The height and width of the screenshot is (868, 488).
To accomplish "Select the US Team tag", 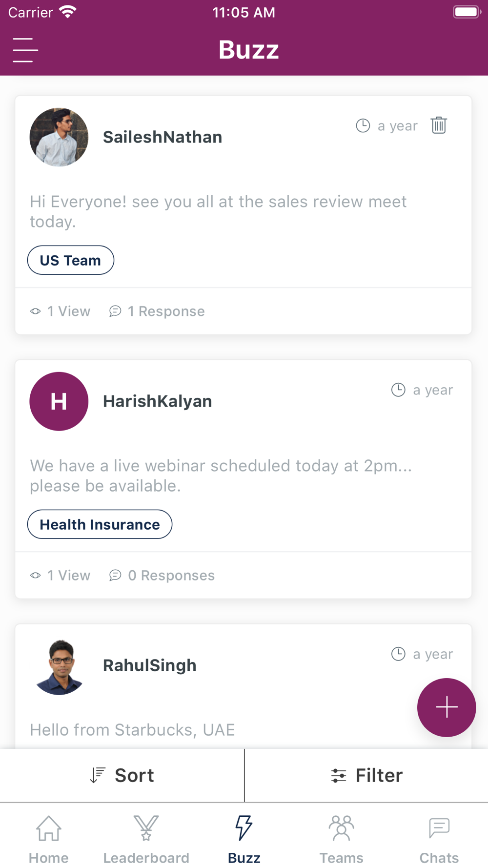I will coord(71,260).
